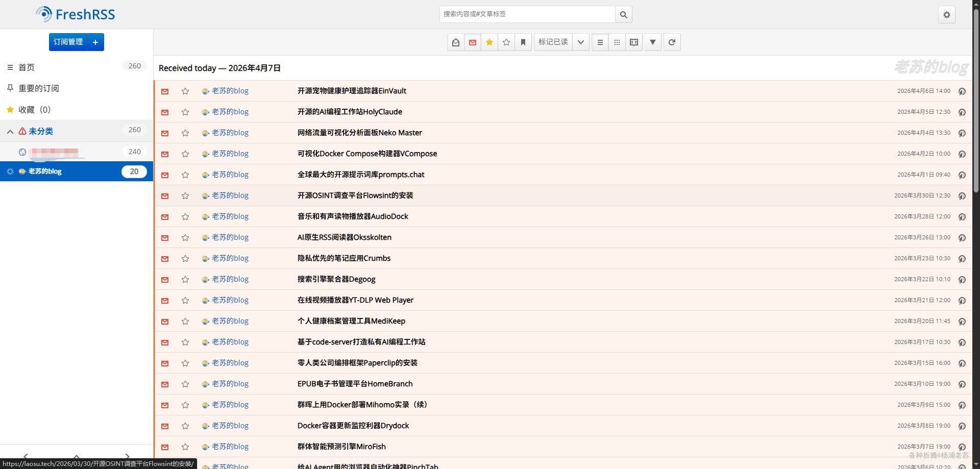Open original link for Oksskolten article
Screen dimensions: 980x469
pos(962,238)
